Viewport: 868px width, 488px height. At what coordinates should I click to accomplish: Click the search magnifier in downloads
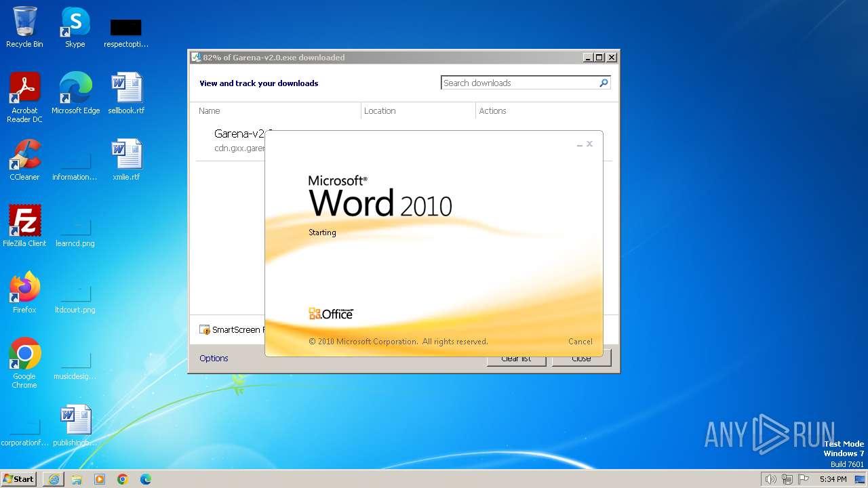point(604,83)
